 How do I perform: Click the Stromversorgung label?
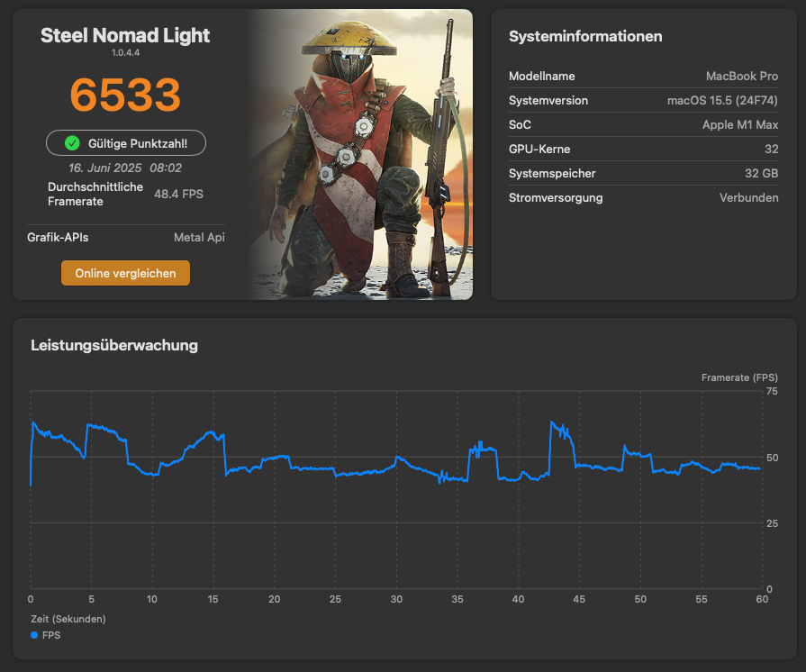[556, 198]
